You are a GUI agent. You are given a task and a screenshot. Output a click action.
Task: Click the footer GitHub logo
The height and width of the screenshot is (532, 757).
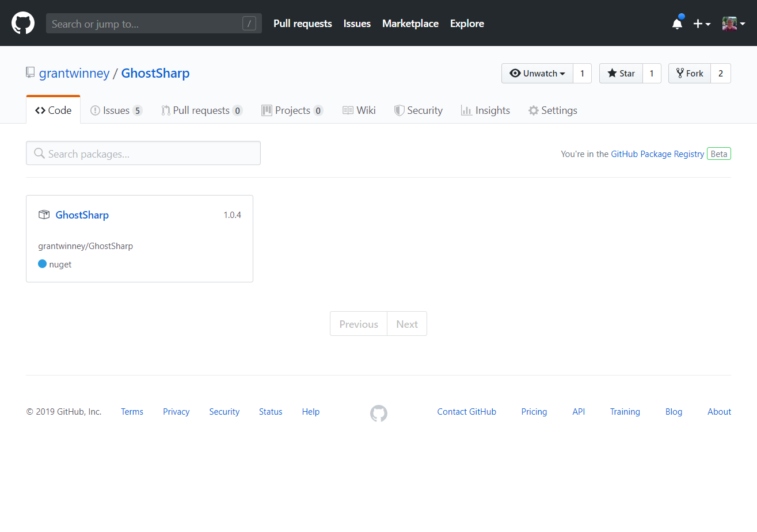[x=378, y=413]
